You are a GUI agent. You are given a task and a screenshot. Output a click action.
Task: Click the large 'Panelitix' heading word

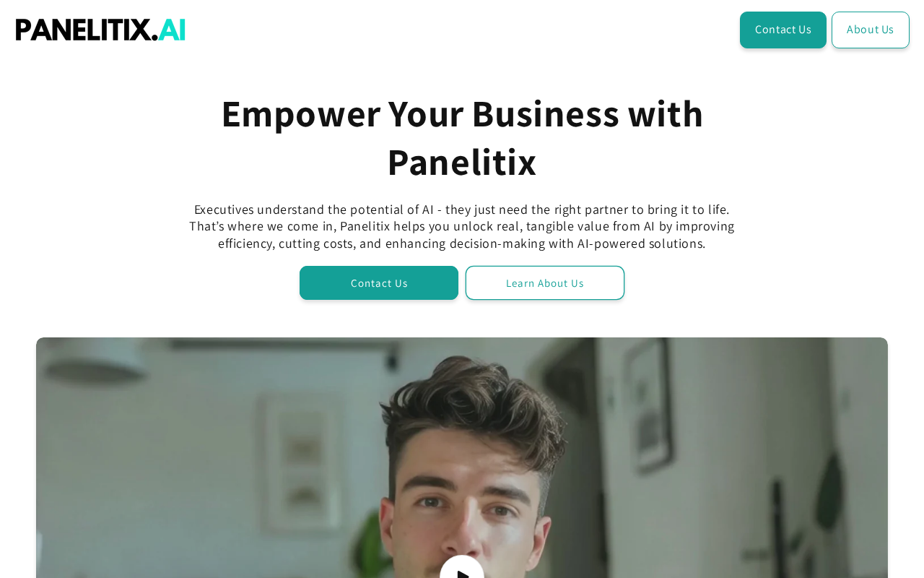462,162
